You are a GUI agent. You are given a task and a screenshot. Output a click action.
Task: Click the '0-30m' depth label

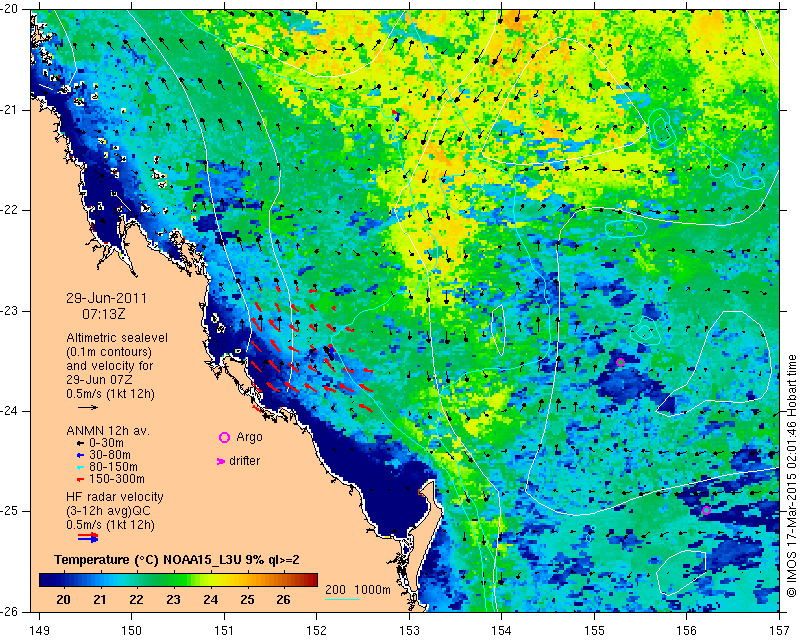pos(106,443)
